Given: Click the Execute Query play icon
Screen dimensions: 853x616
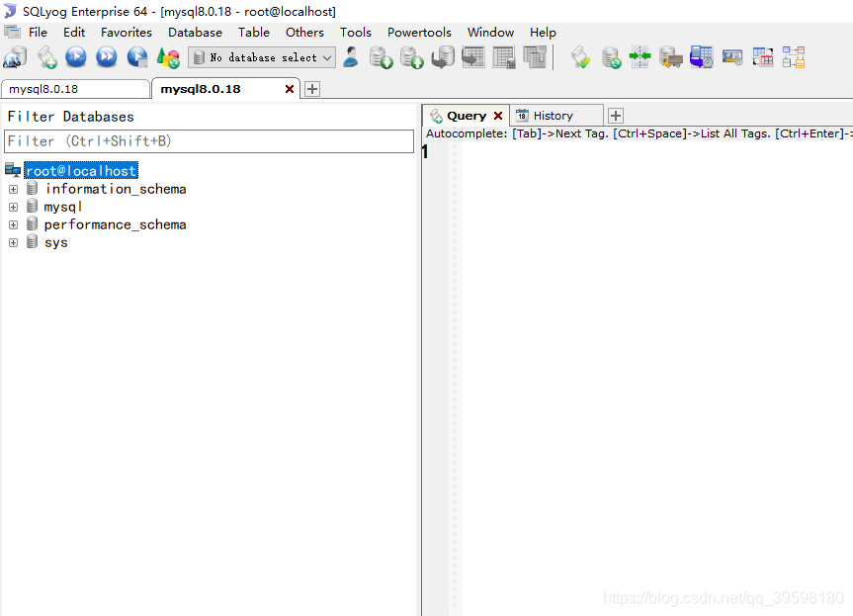Looking at the screenshot, I should [x=76, y=57].
